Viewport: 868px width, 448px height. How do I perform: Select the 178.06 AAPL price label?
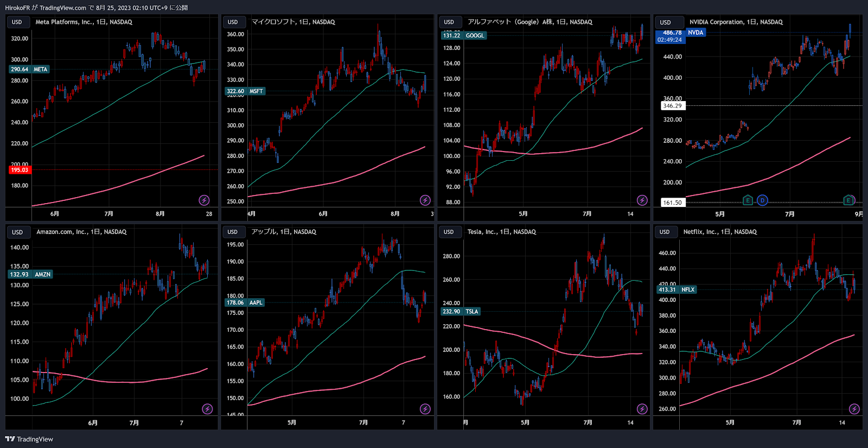(245, 302)
